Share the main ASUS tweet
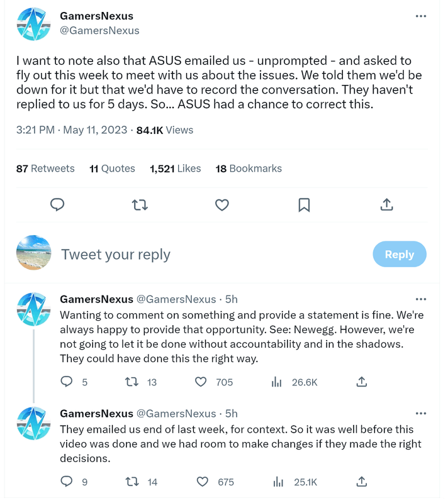The height and width of the screenshot is (503, 448). coord(386,204)
